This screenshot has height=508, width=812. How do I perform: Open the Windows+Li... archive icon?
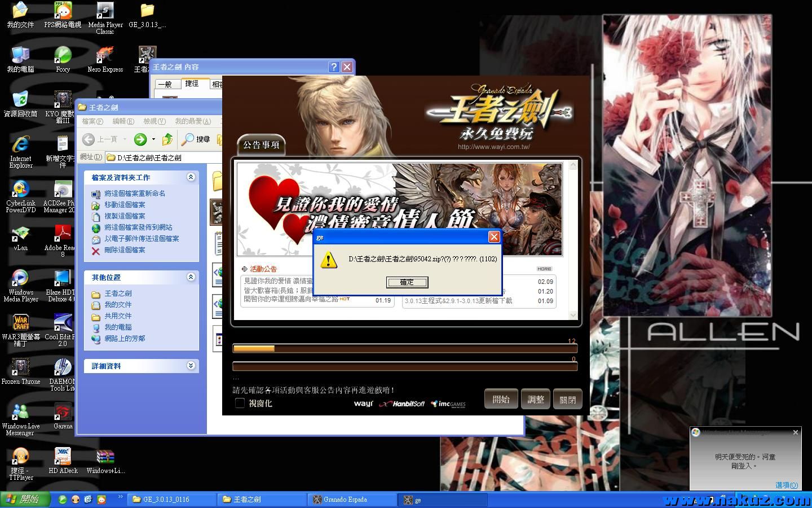105,461
